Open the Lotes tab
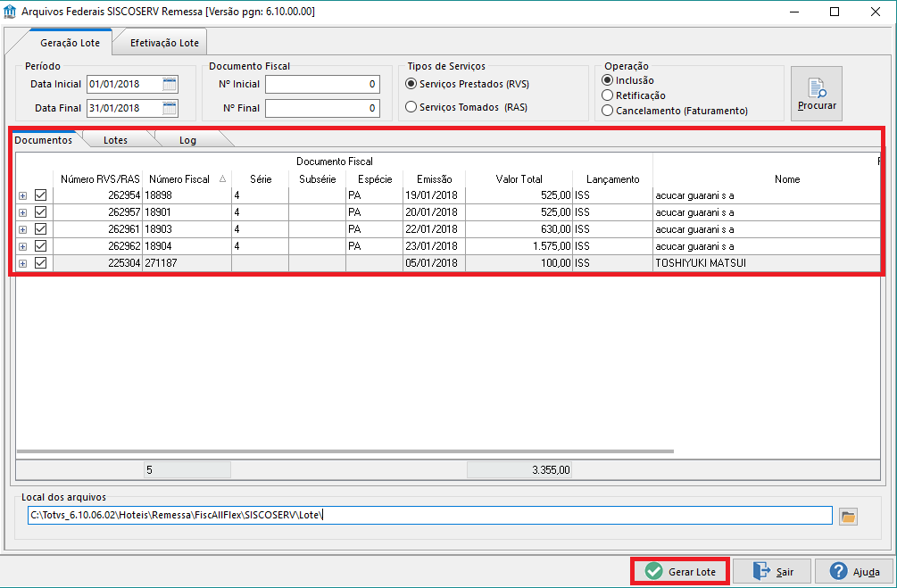Image resolution: width=897 pixels, height=588 pixels. [x=115, y=140]
